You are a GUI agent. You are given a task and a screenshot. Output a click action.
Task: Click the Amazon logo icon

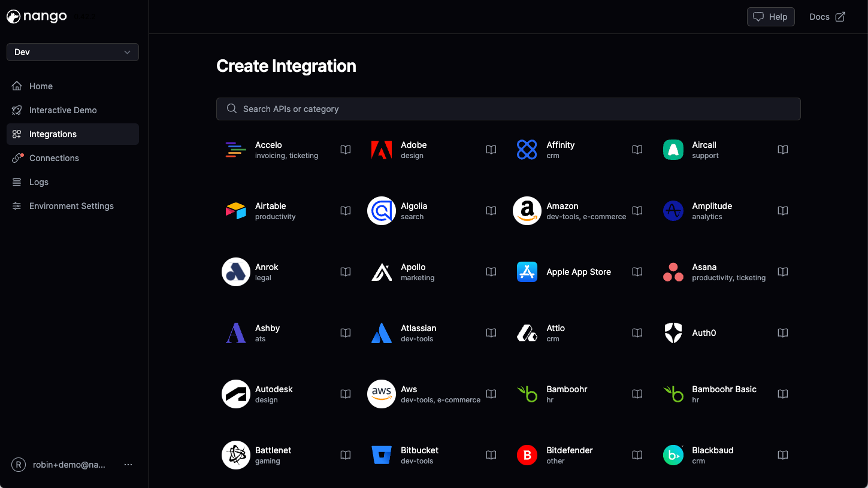click(x=527, y=211)
